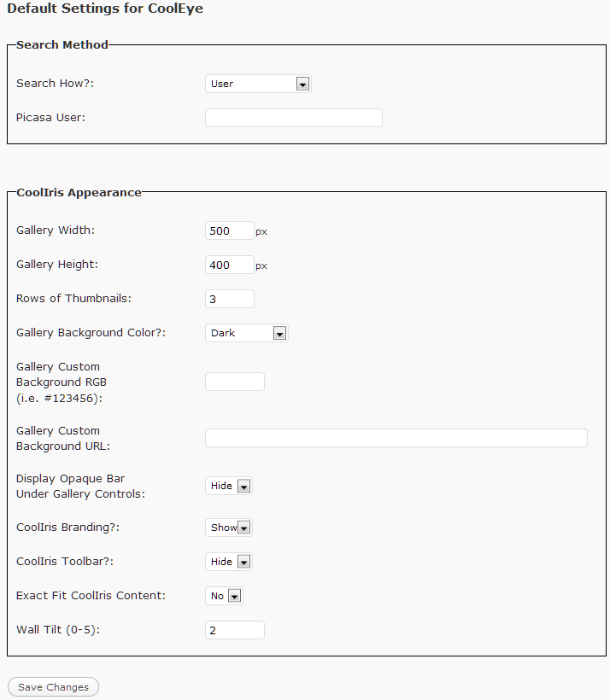Screen dimensions: 610x700
Task: Click the Search Method legend heading
Action: [x=62, y=44]
